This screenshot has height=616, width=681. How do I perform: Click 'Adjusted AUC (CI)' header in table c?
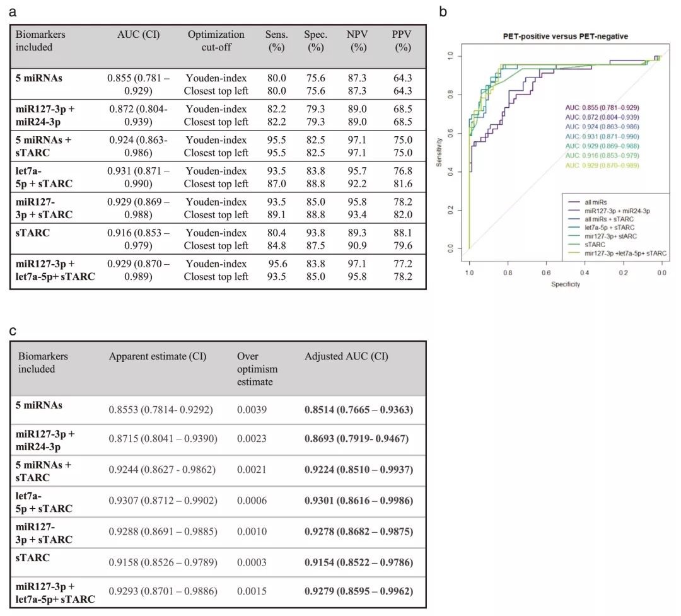[x=346, y=356]
